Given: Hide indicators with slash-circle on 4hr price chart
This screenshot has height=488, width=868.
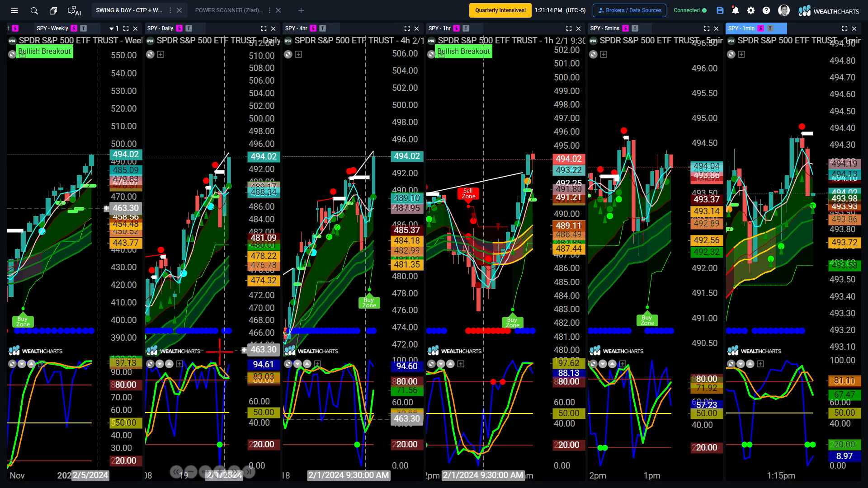Looking at the screenshot, I should (x=288, y=55).
